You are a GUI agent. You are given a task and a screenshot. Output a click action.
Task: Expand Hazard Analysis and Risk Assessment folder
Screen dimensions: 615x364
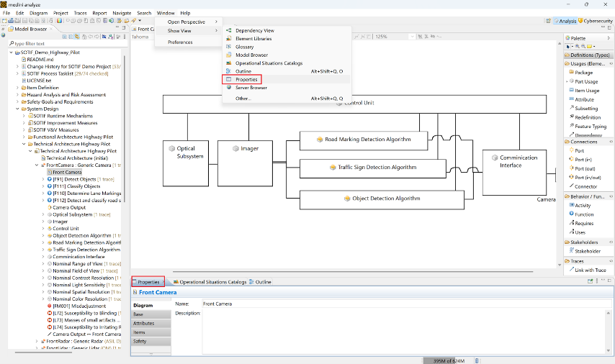(x=17, y=95)
